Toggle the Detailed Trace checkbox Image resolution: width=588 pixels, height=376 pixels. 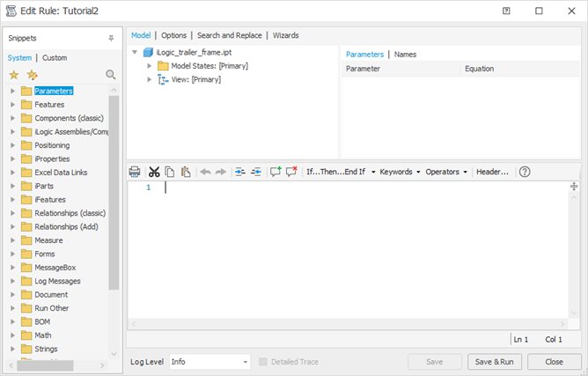(263, 362)
